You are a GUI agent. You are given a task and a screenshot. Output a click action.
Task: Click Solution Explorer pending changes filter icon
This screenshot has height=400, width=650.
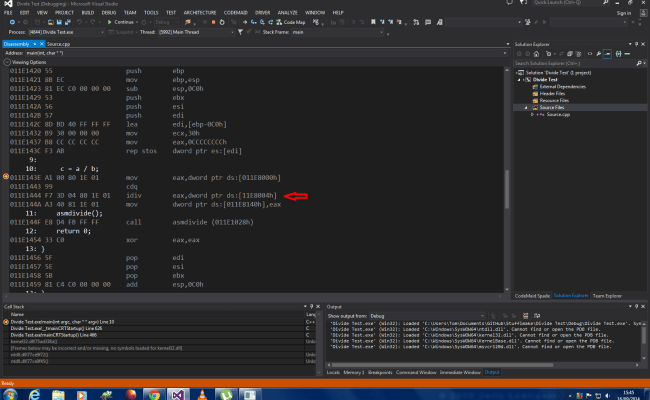[549, 54]
